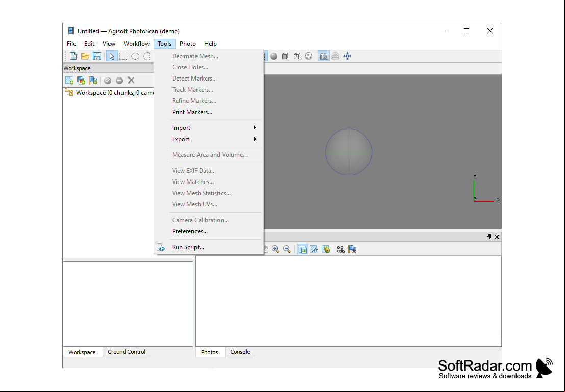This screenshot has height=392, width=565.
Task: Open Preferences... from the Tools menu
Action: click(209, 231)
